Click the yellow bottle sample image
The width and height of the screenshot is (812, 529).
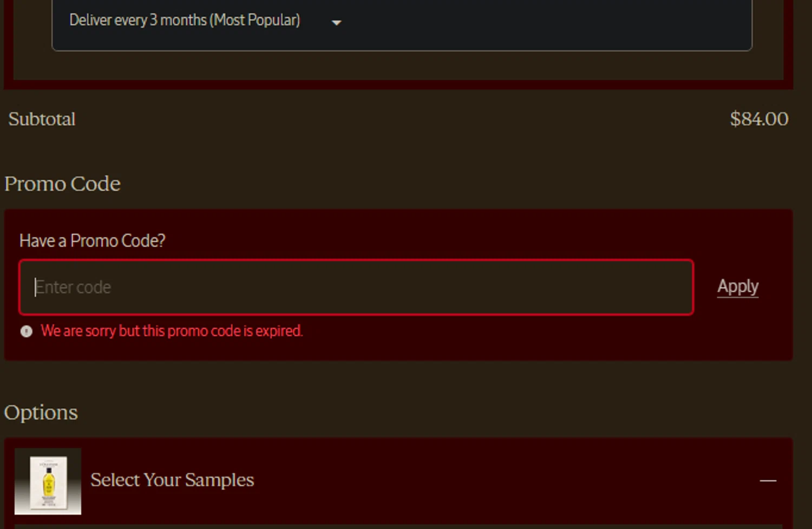point(48,481)
